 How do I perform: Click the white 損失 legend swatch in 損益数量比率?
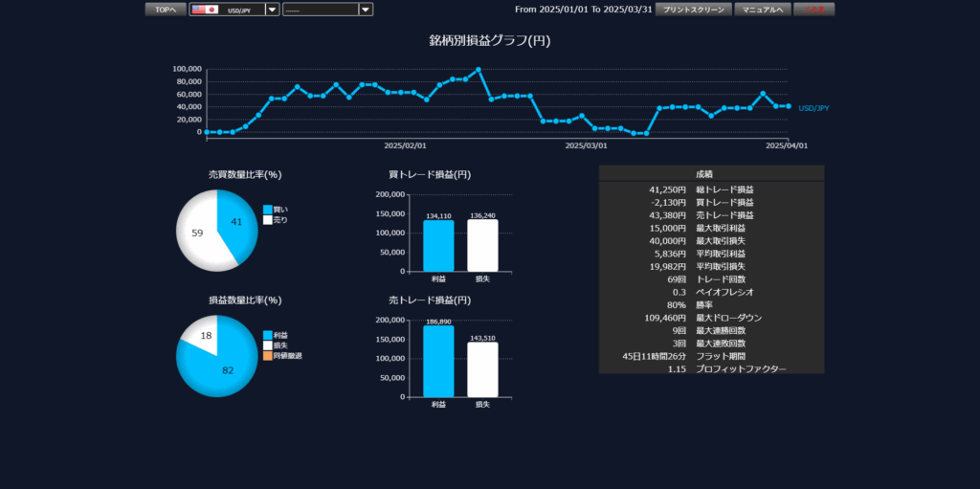(268, 345)
